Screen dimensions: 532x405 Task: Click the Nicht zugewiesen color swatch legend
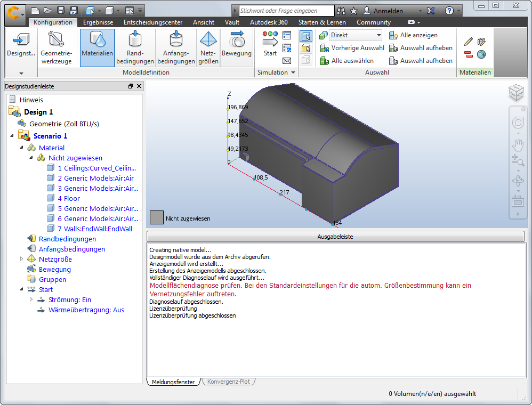156,217
